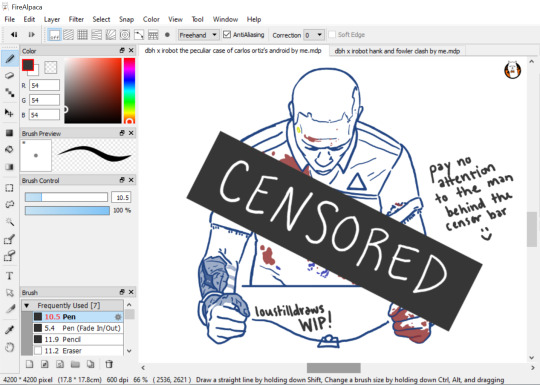Select the Eraser tool in left toolbar
The height and width of the screenshot is (385, 540).
click(x=9, y=75)
